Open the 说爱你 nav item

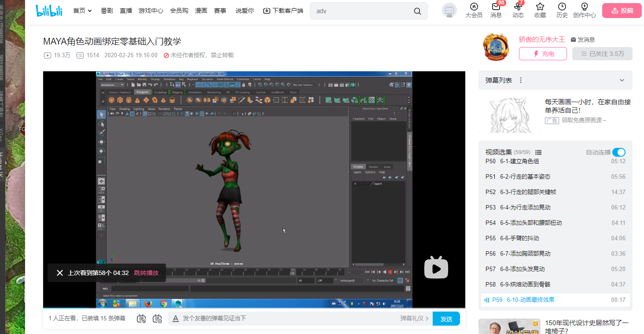(245, 11)
